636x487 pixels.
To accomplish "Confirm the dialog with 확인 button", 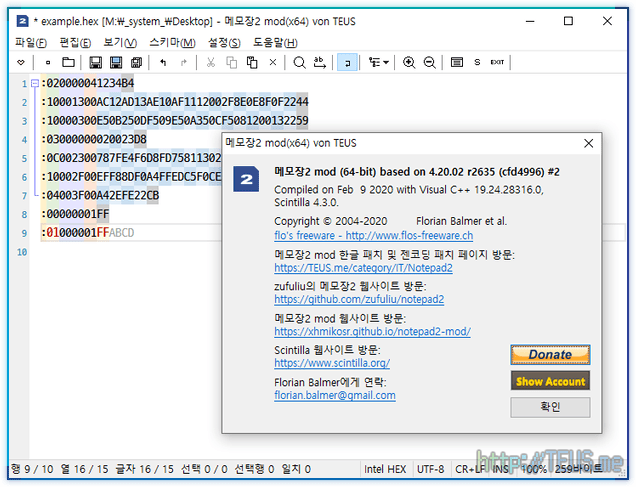I will [550, 407].
